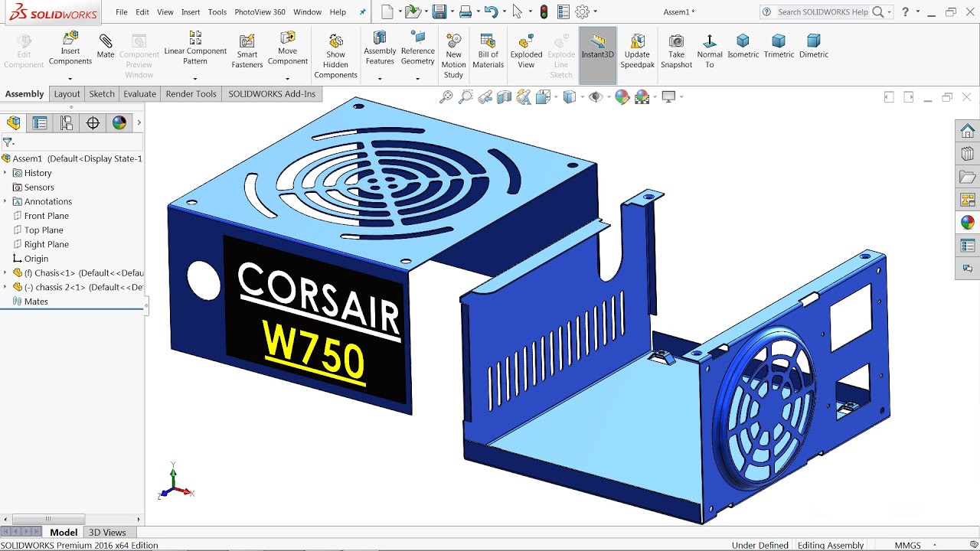Open the New document dropdown arrow

(400, 11)
